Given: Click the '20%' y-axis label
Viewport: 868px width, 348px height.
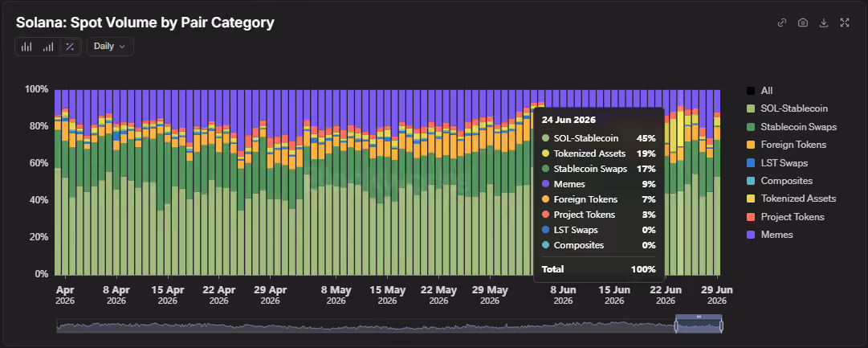Looking at the screenshot, I should [x=39, y=236].
